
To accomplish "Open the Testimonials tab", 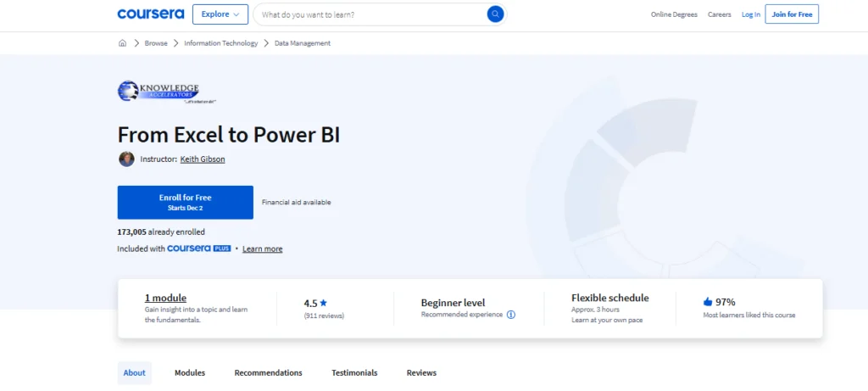I will point(354,372).
